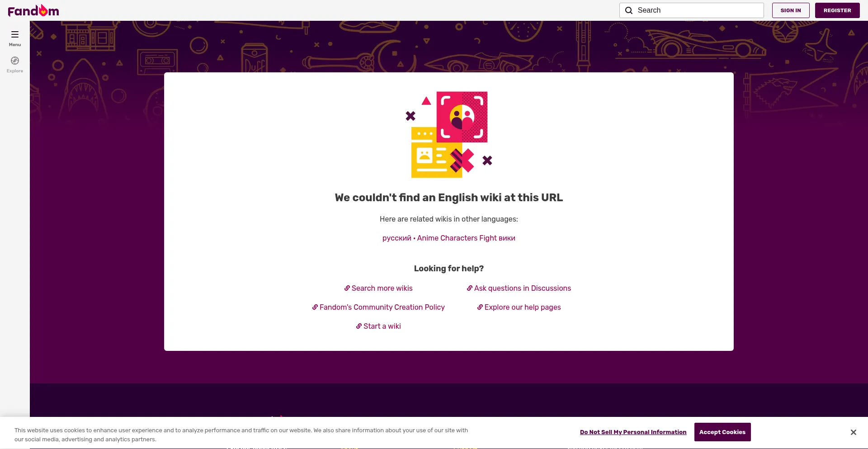Viewport: 868px width, 449px height.
Task: Visit Explore our help pages link
Action: click(519, 307)
